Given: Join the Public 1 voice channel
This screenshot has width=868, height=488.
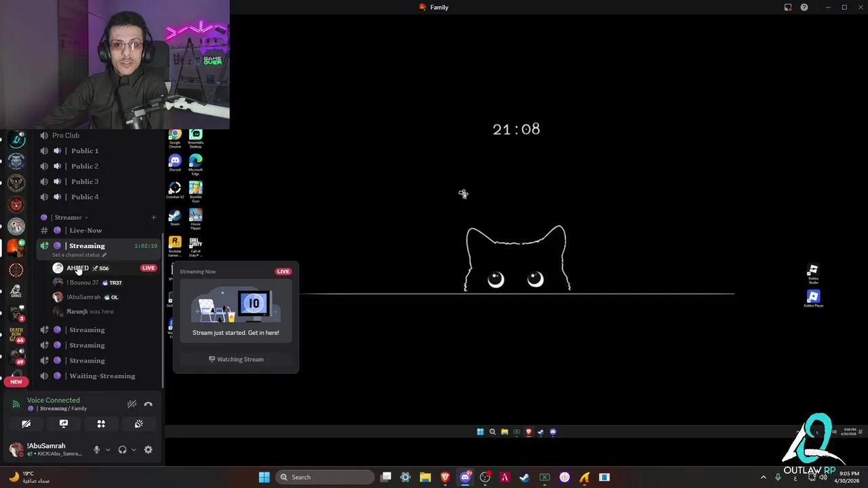Looking at the screenshot, I should click(98, 151).
